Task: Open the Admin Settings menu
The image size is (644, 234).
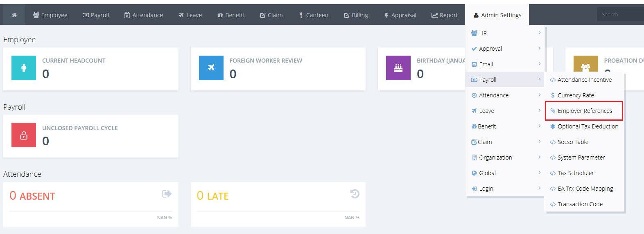Action: pyautogui.click(x=497, y=15)
